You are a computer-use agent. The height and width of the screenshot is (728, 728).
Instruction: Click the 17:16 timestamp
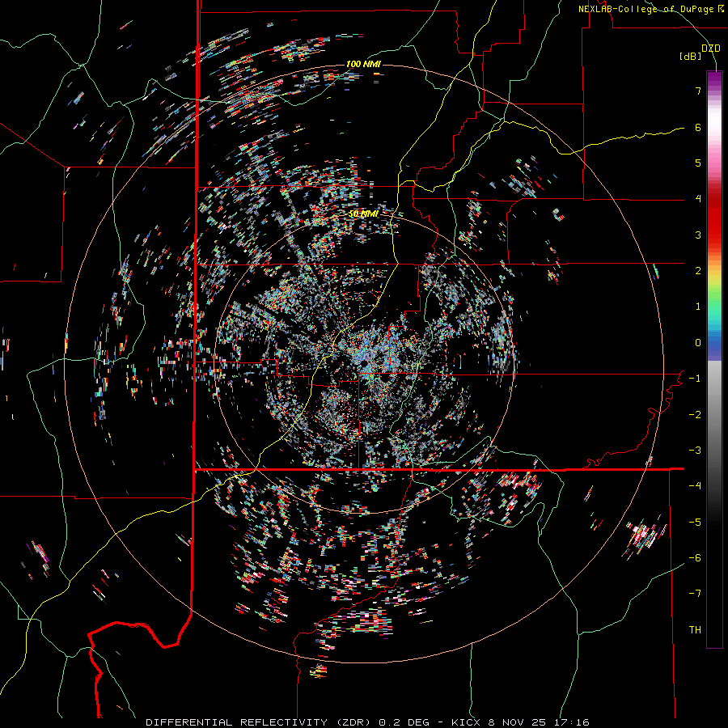click(x=574, y=722)
